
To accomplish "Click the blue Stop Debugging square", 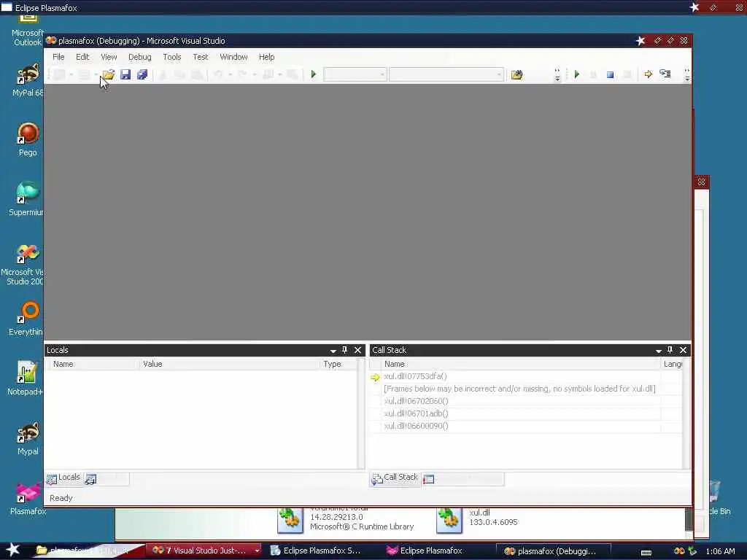I will click(610, 75).
